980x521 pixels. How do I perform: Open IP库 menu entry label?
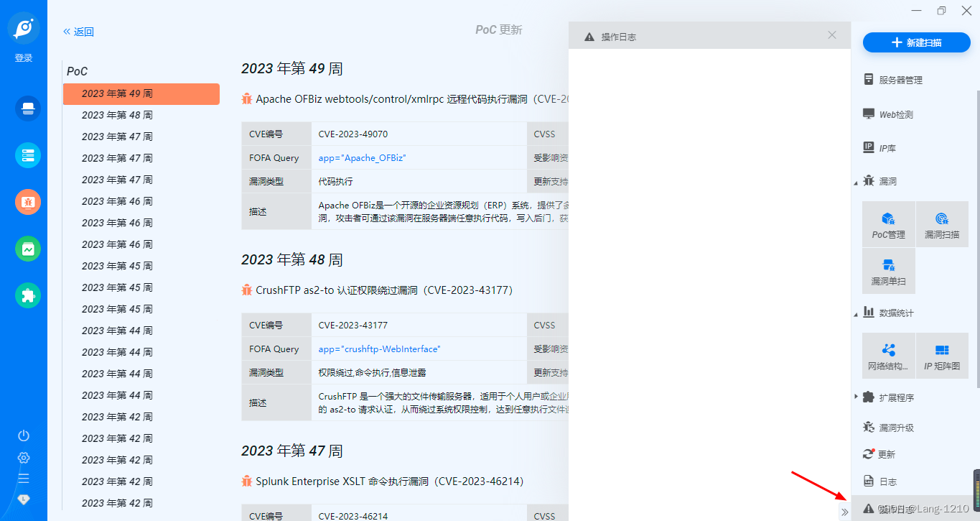coord(887,149)
